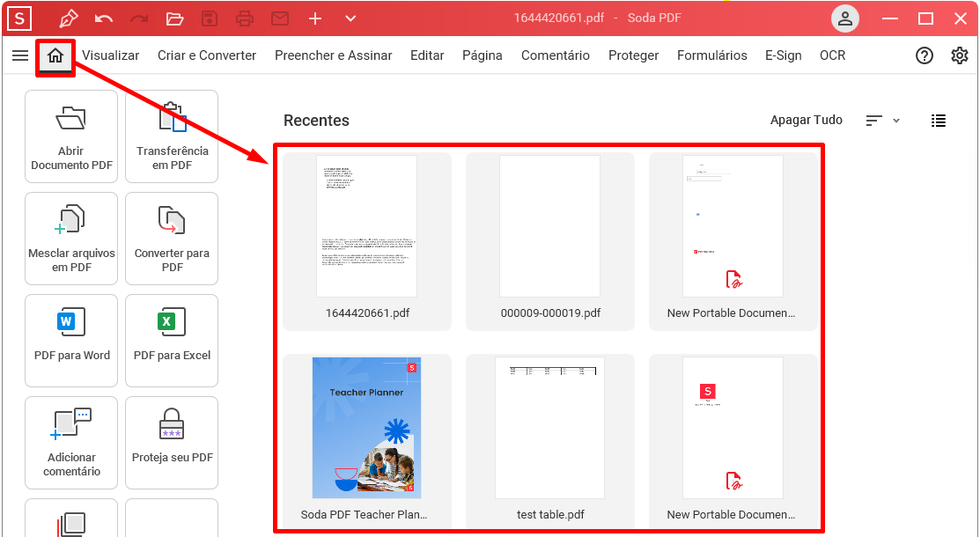Open the Criar e Converter tab
The height and width of the screenshot is (537, 980).
207,55
